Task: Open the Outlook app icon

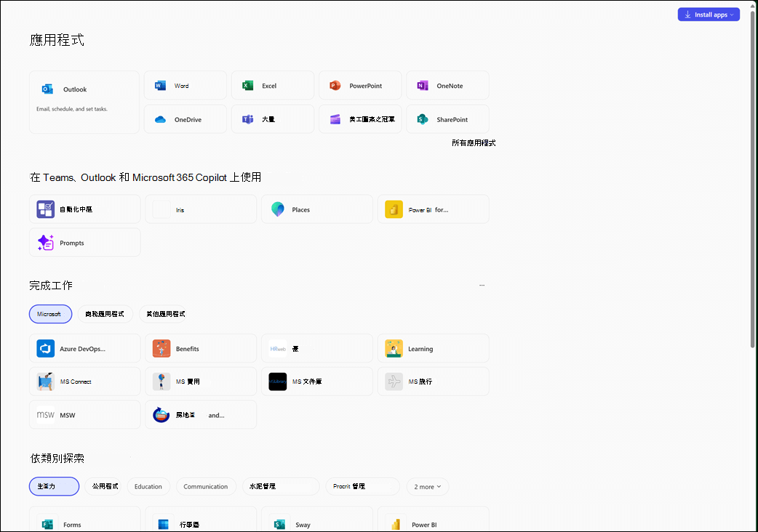Action: click(47, 89)
